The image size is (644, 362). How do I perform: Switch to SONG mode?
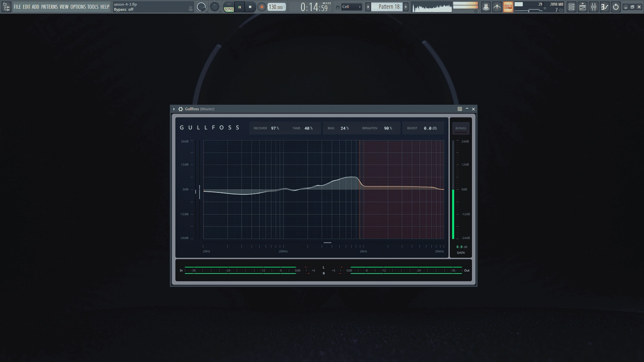click(229, 9)
